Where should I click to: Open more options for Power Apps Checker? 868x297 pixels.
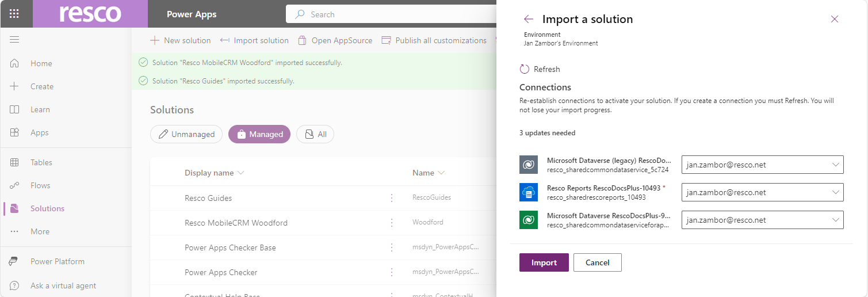coord(392,272)
